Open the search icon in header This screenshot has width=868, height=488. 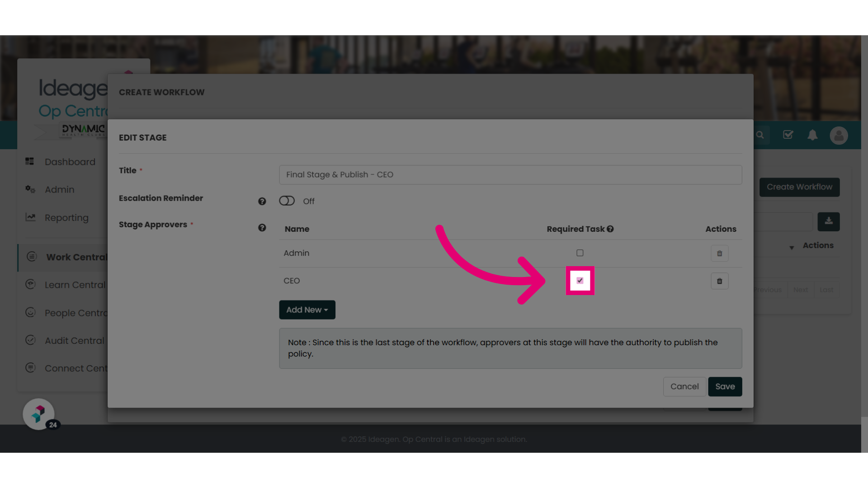pos(760,135)
